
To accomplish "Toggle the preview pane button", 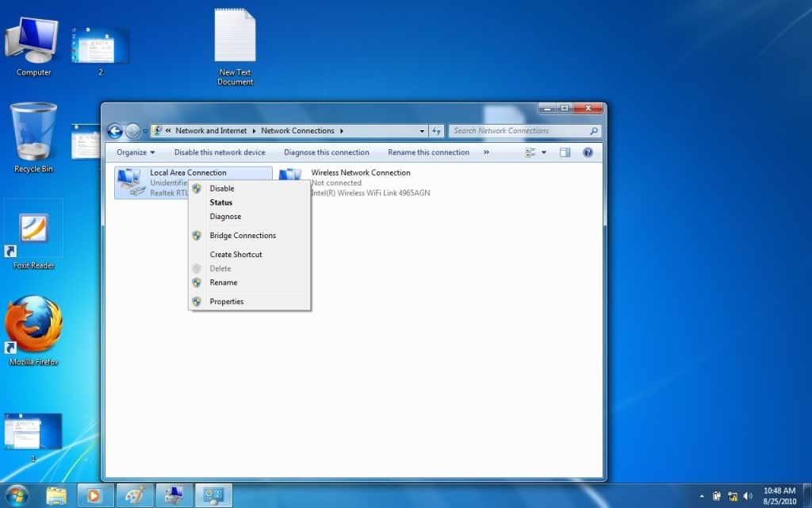I will coord(565,152).
